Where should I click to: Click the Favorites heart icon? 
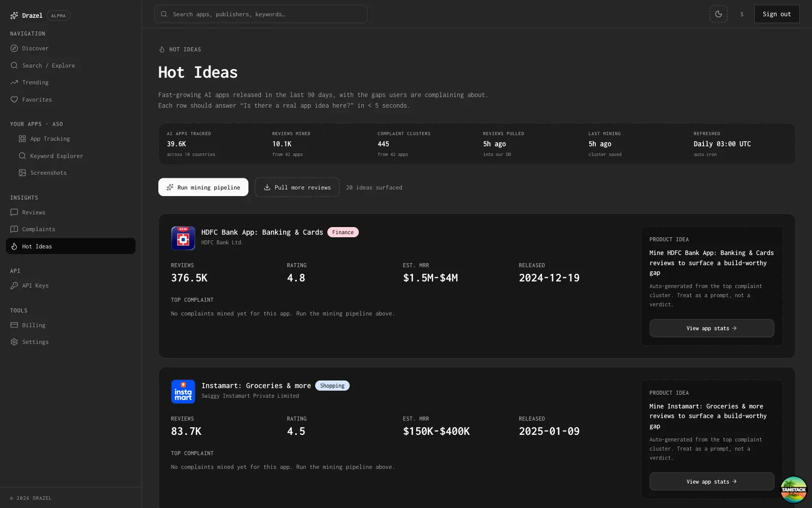click(x=14, y=100)
